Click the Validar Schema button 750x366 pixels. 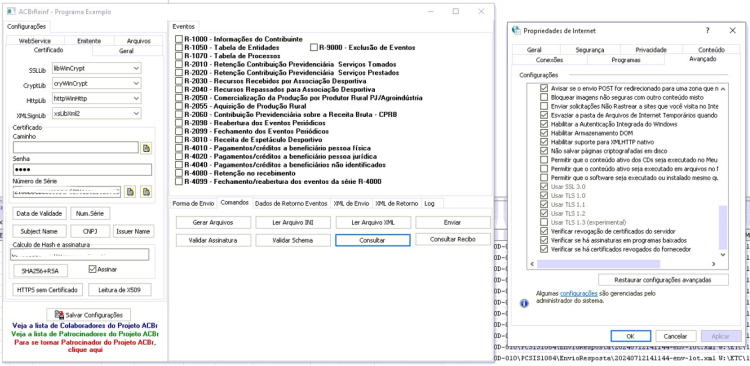click(293, 240)
